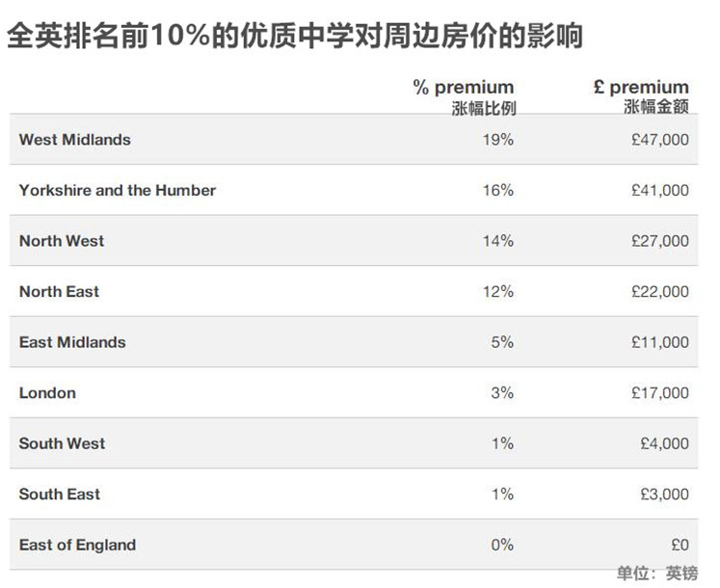Click the 涨幅比例 subheading
Viewport: 720px width, 588px height.
484,108
